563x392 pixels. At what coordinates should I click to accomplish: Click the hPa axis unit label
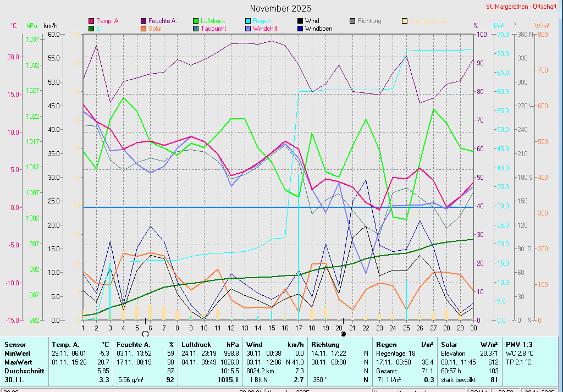pyautogui.click(x=32, y=26)
